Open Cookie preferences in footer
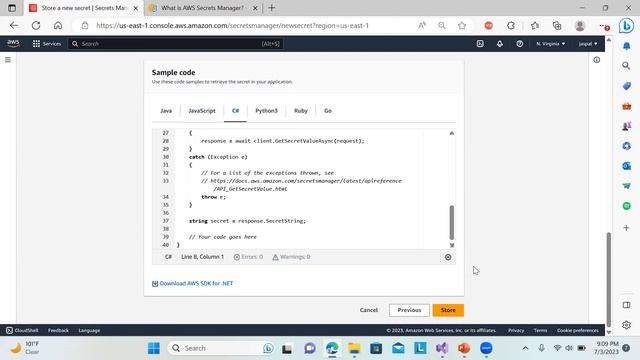 [x=578, y=330]
